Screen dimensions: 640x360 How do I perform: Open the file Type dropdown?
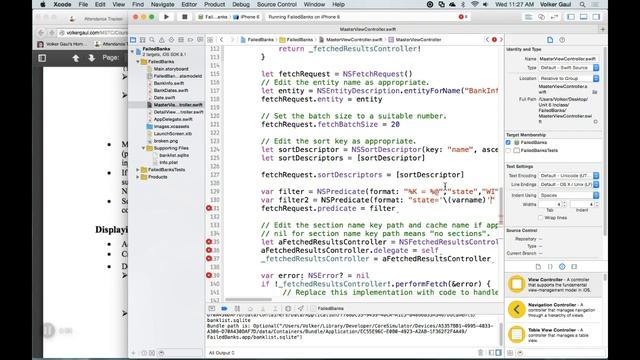point(569,68)
